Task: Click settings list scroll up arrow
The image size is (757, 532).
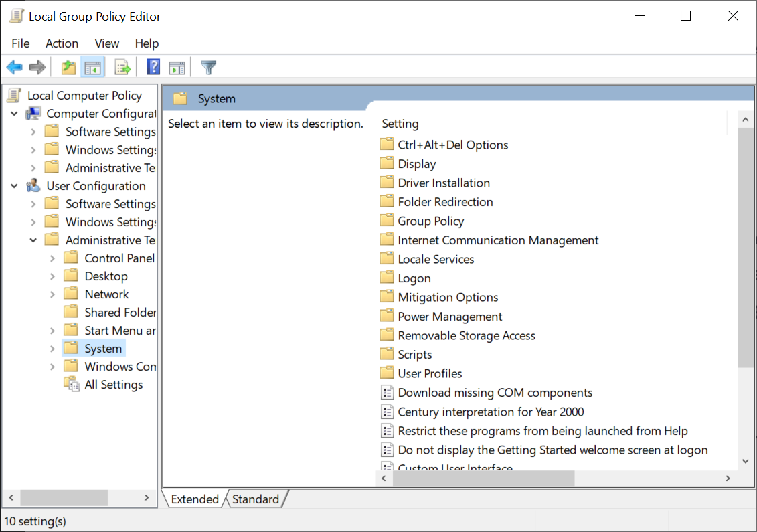Action: [x=745, y=120]
